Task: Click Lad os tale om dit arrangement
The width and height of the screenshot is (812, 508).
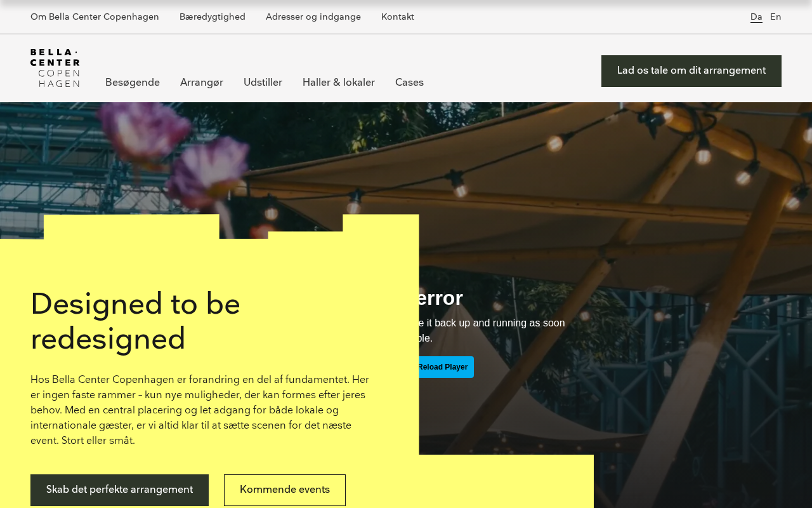Action: (691, 71)
